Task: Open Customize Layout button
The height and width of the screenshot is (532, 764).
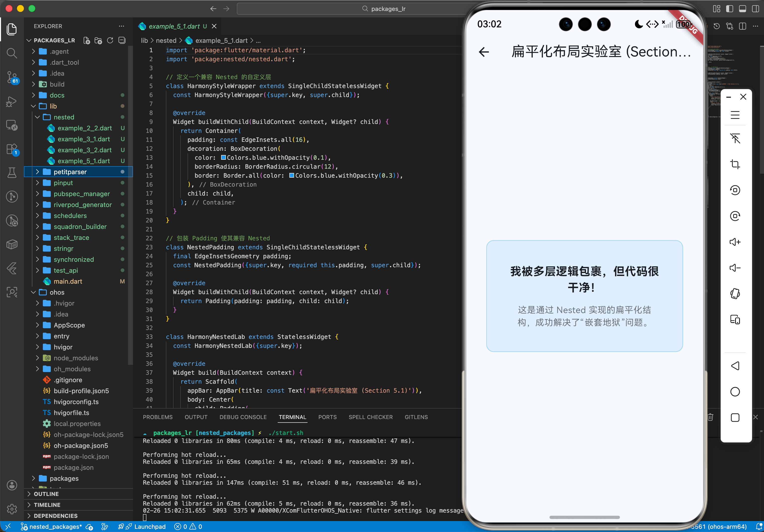Action: [717, 9]
